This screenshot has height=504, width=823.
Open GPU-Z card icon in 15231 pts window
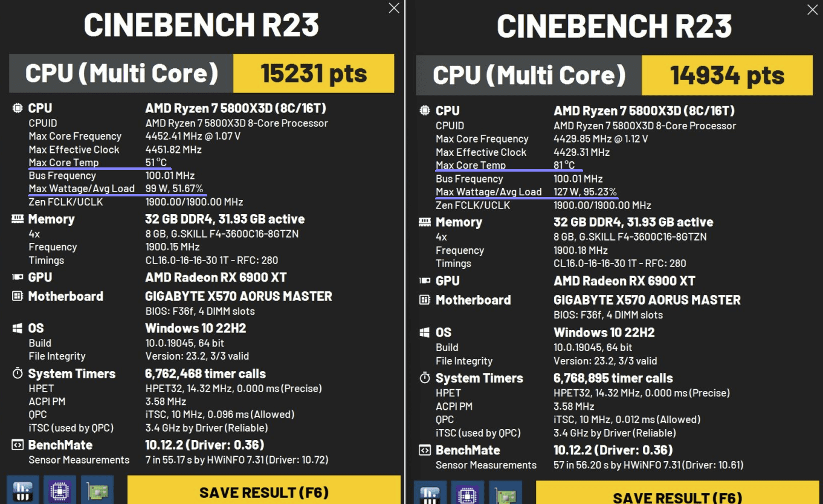pos(97,491)
